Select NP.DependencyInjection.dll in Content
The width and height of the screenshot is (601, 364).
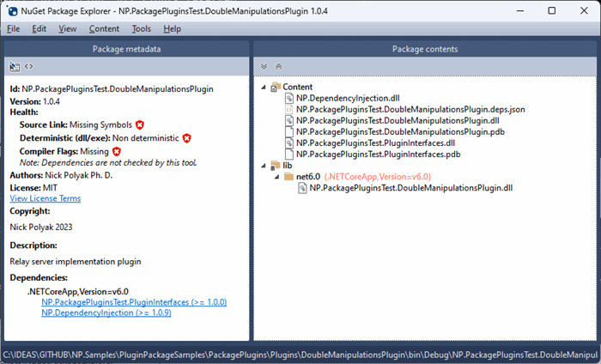(348, 99)
